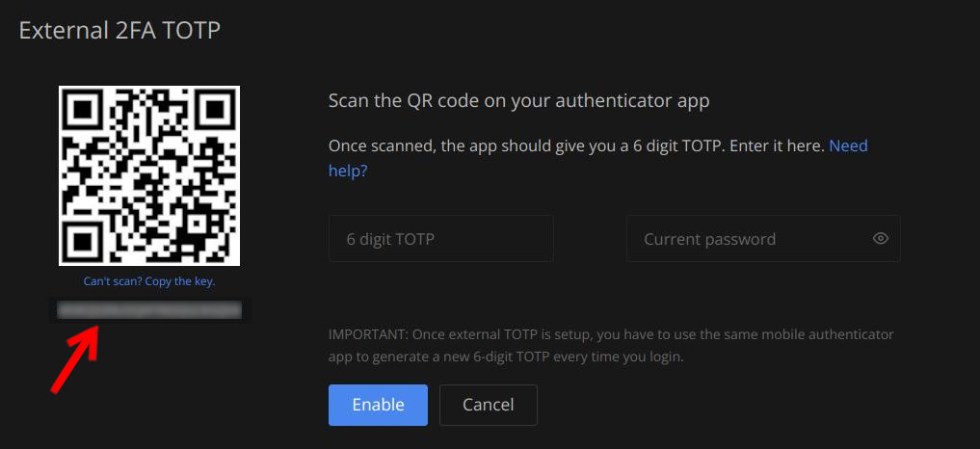Toggle password visibility with the eye icon
Viewport: 980px width, 449px height.
880,238
